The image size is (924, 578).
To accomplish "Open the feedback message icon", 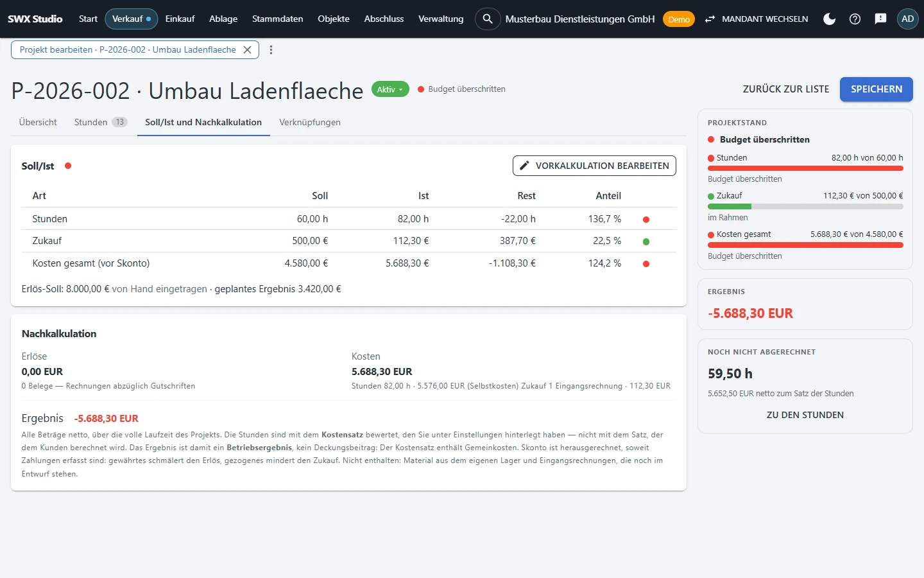I will (880, 19).
